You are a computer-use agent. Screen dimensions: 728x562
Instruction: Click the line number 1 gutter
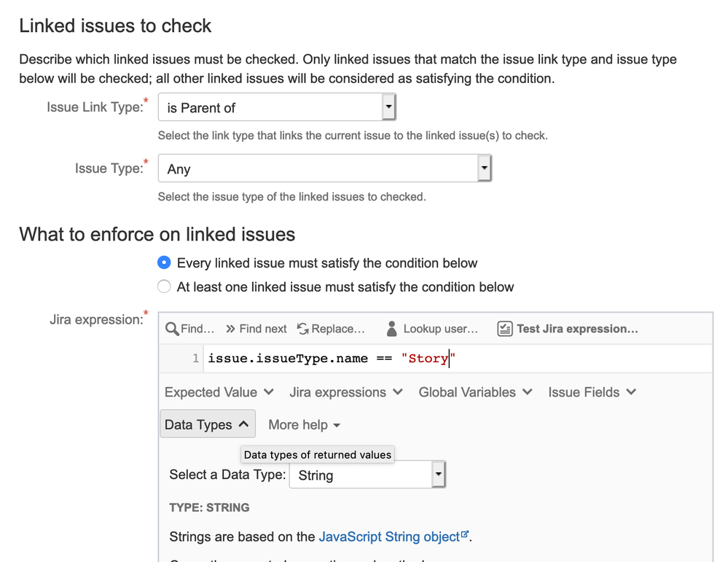(x=195, y=358)
